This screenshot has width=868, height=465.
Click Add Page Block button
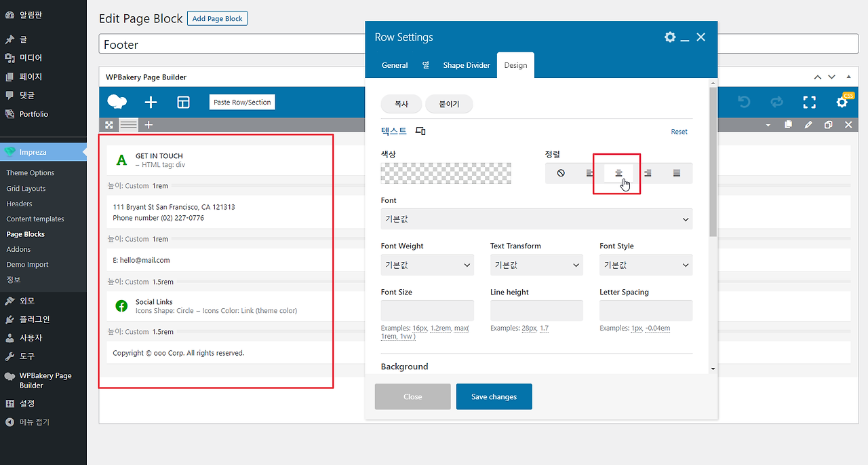[217, 18]
